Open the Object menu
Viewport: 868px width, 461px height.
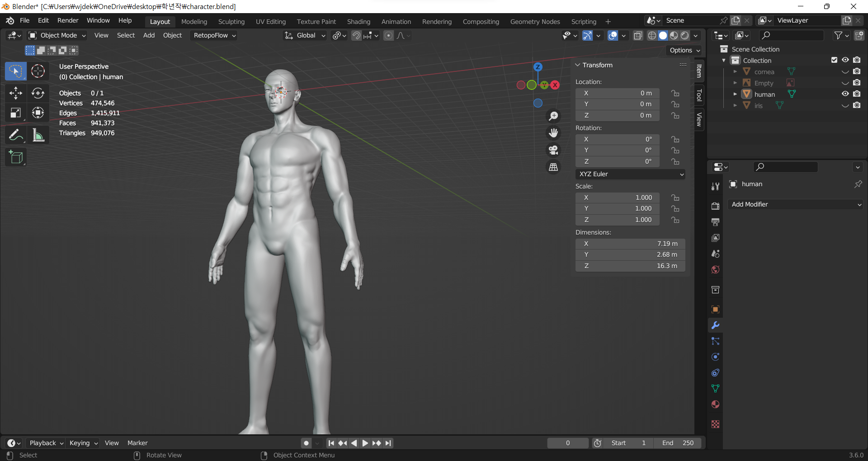coord(172,35)
